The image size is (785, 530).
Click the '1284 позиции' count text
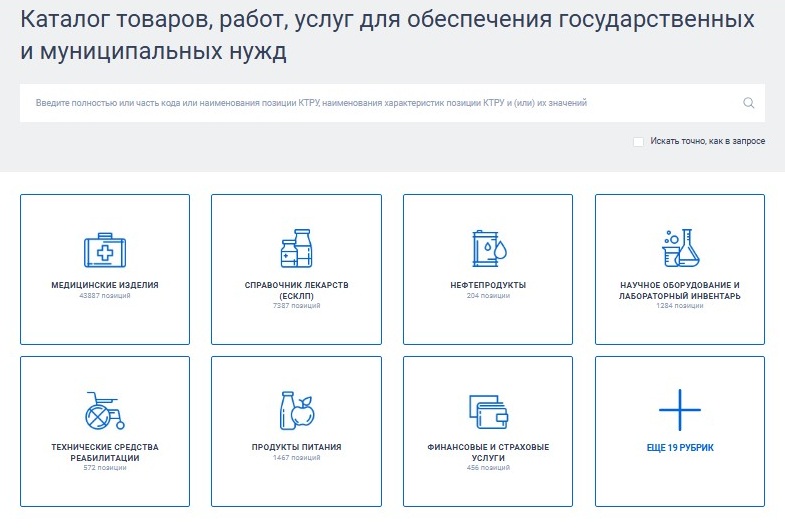[680, 306]
